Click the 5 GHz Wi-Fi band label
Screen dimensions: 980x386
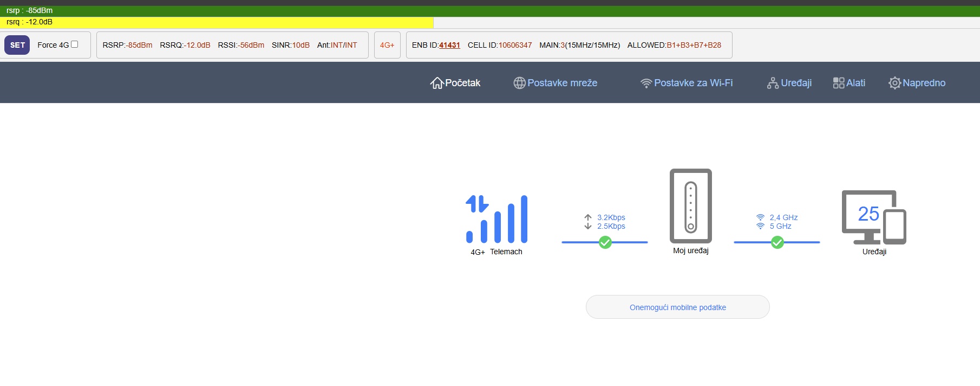coord(780,226)
